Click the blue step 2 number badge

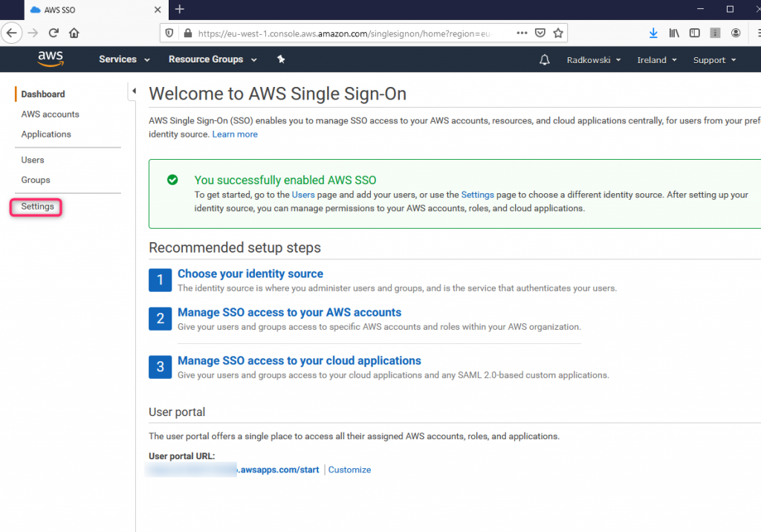click(x=161, y=319)
